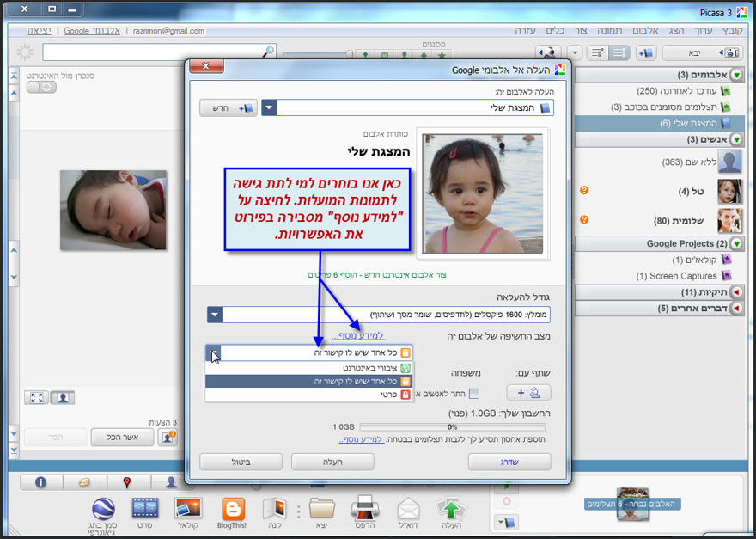
Task: Open the כלים menu
Action: tap(555, 30)
